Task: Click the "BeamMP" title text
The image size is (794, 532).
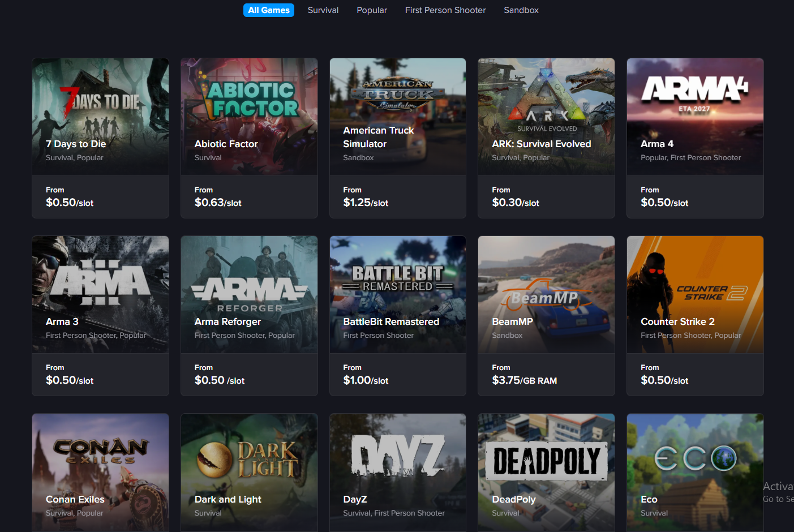Action: click(512, 321)
